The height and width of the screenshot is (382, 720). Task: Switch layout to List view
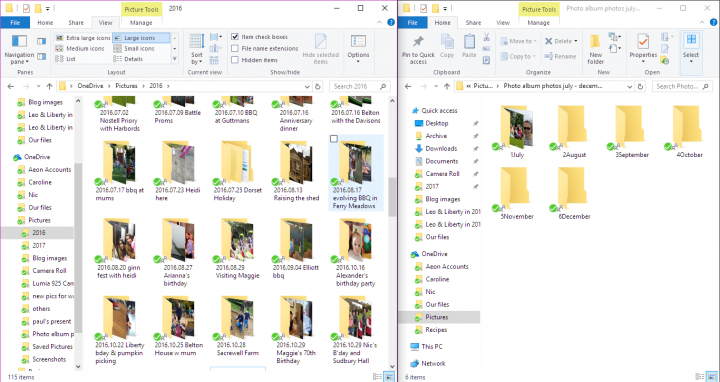66,59
